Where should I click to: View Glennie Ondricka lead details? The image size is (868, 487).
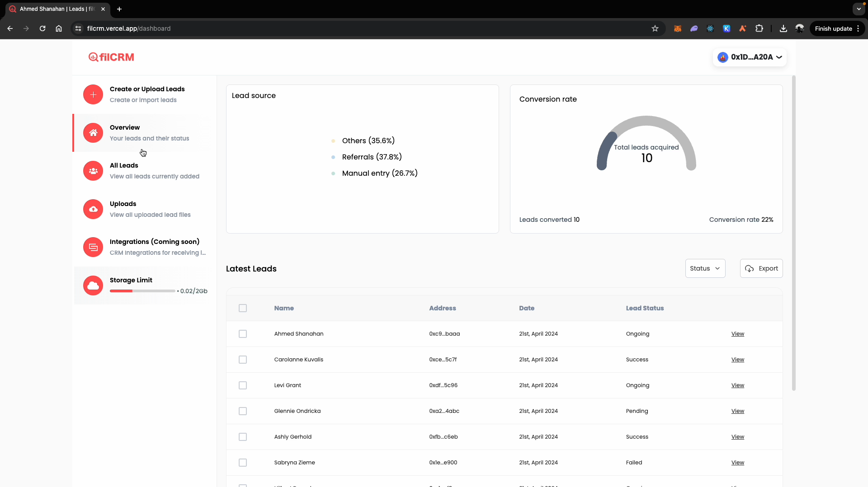click(x=738, y=411)
